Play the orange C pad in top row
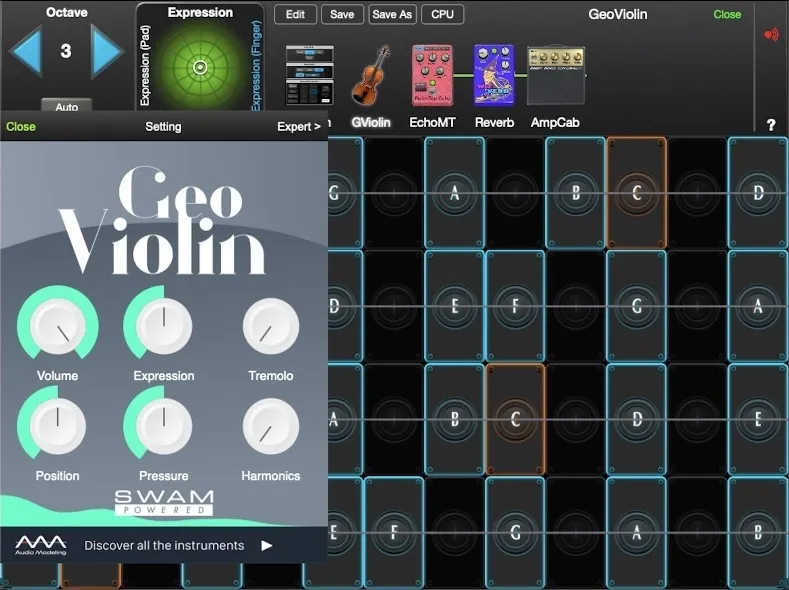 637,193
